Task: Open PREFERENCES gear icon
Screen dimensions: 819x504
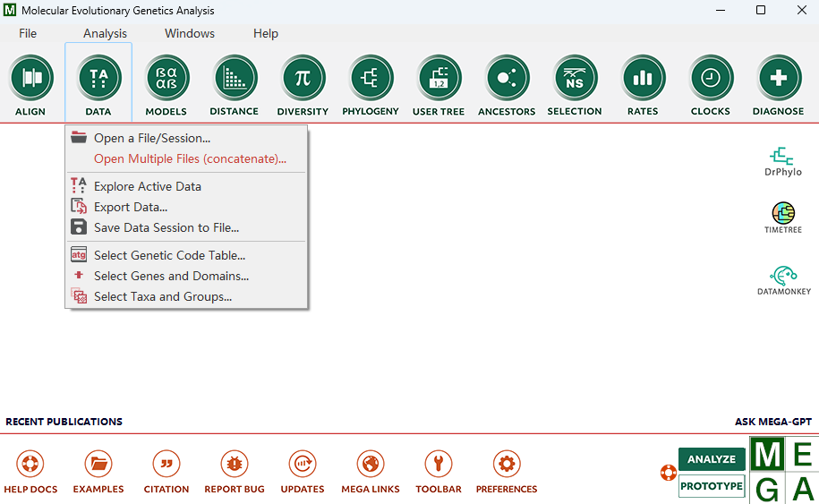Action: 507,464
